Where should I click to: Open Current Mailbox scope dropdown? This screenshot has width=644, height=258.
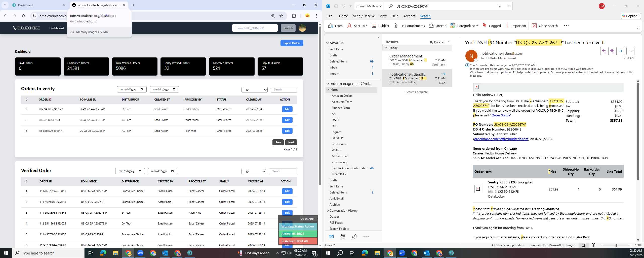point(369,6)
